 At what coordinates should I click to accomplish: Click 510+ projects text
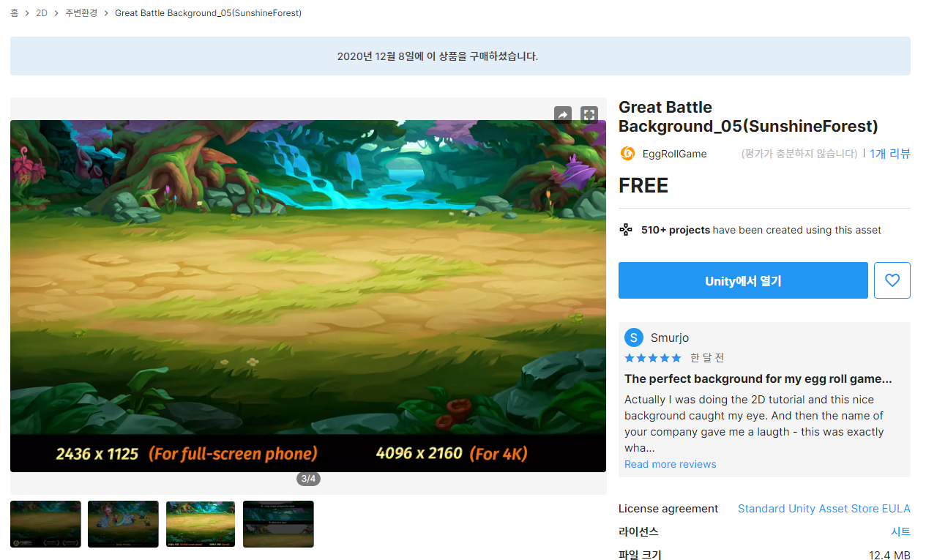(676, 230)
